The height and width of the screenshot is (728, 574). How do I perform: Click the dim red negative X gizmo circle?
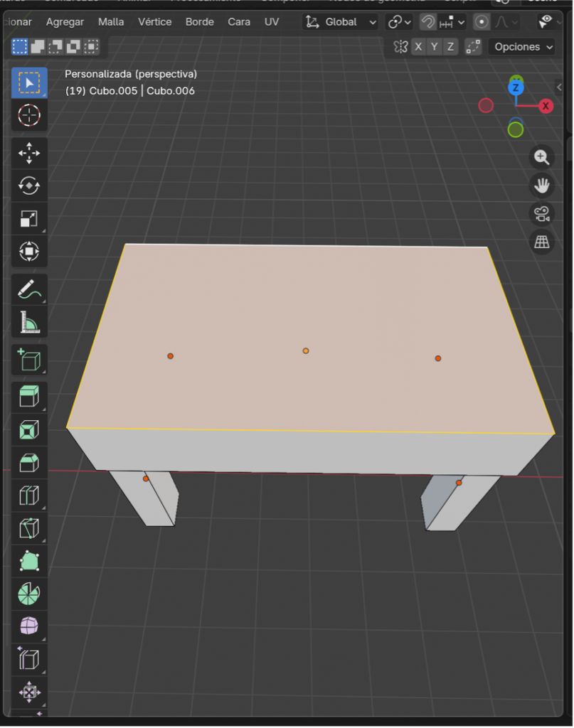486,106
